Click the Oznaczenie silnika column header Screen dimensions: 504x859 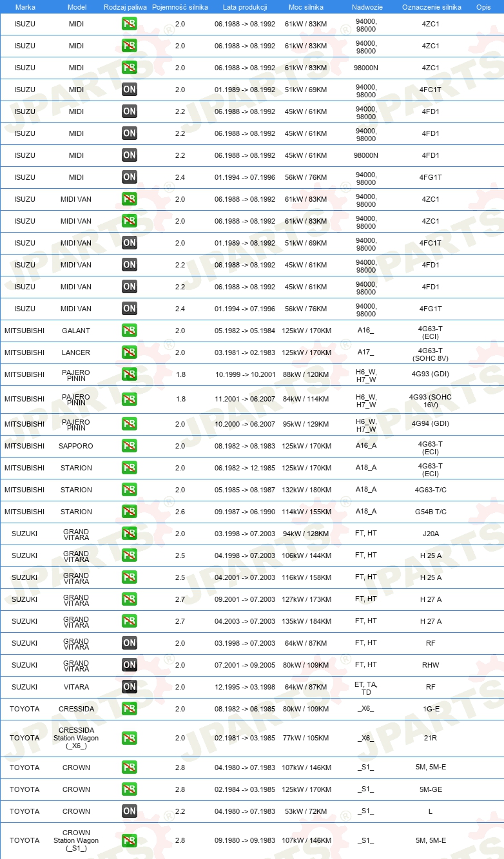point(431,6)
